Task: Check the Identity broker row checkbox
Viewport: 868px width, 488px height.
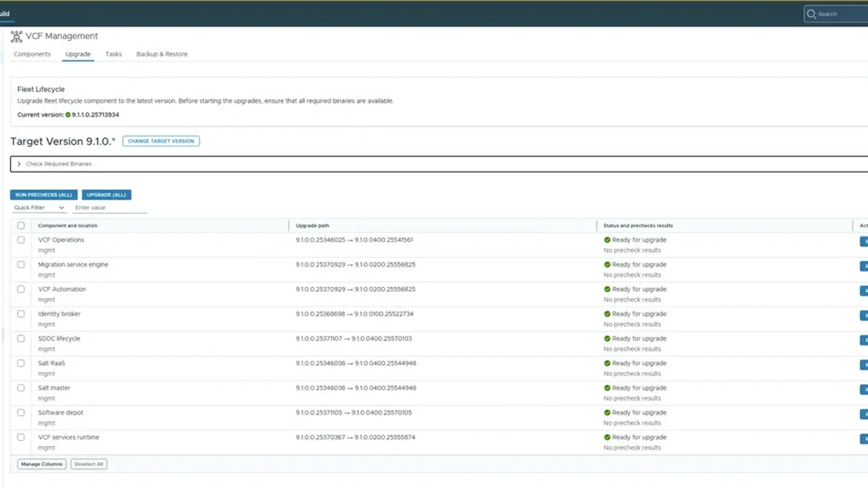Action: 21,314
